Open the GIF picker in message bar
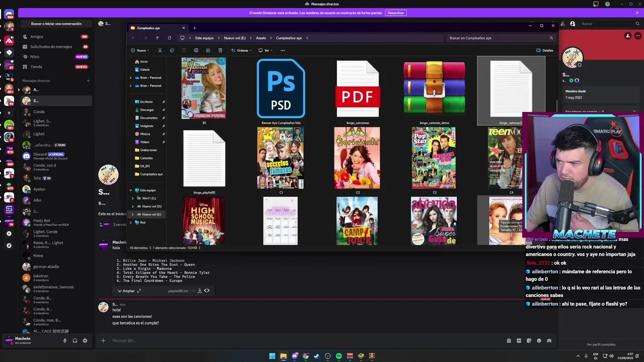This screenshot has width=644, height=362. click(519, 340)
